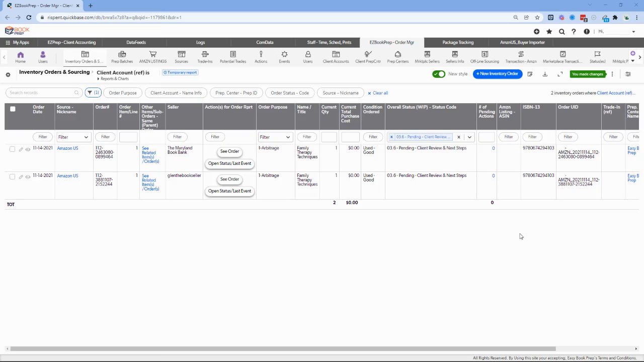
Task: Click the New Inventory Order button
Action: click(497, 74)
